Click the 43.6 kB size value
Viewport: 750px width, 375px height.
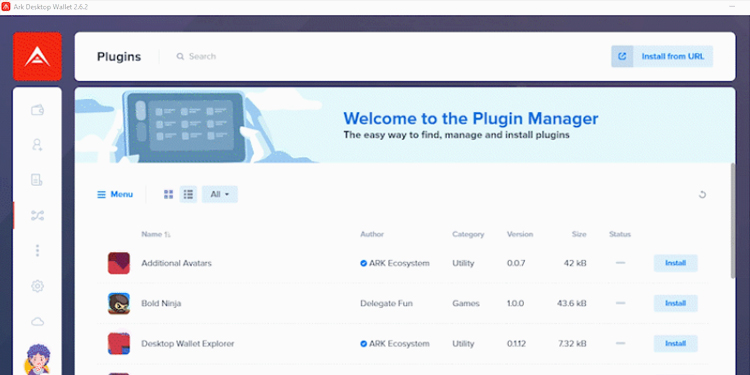pos(572,303)
